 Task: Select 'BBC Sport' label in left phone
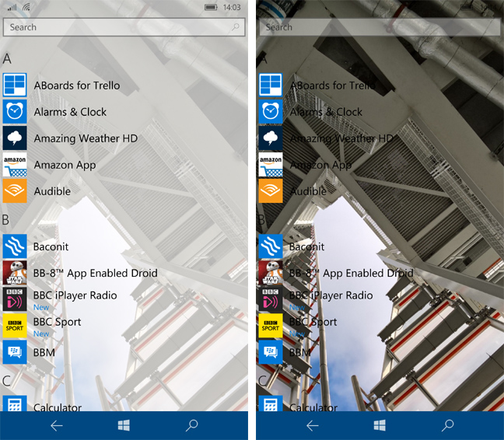[58, 322]
